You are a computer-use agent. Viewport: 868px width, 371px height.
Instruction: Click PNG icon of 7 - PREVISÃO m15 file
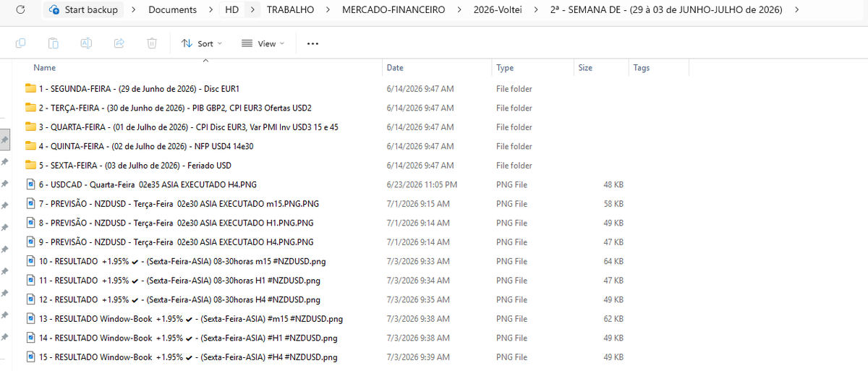coord(30,203)
